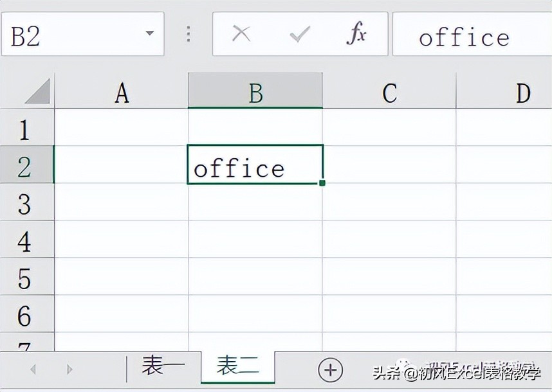Image resolution: width=552 pixels, height=392 pixels.
Task: Click cell B2 containing office
Action: point(255,164)
